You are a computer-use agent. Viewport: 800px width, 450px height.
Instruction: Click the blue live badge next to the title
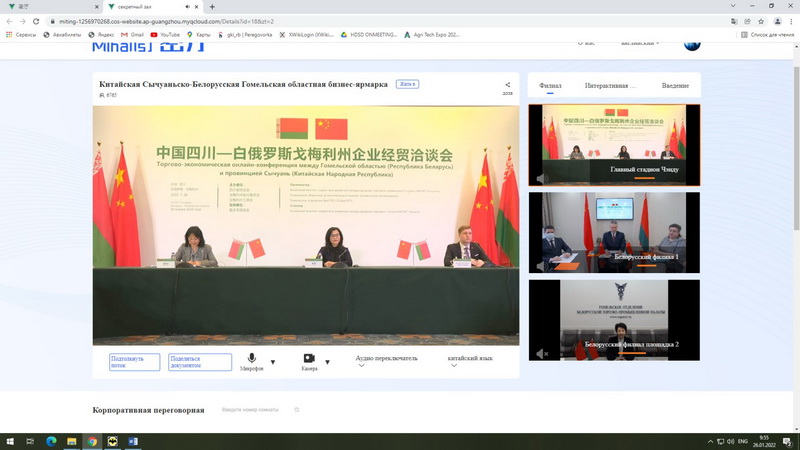coord(407,84)
